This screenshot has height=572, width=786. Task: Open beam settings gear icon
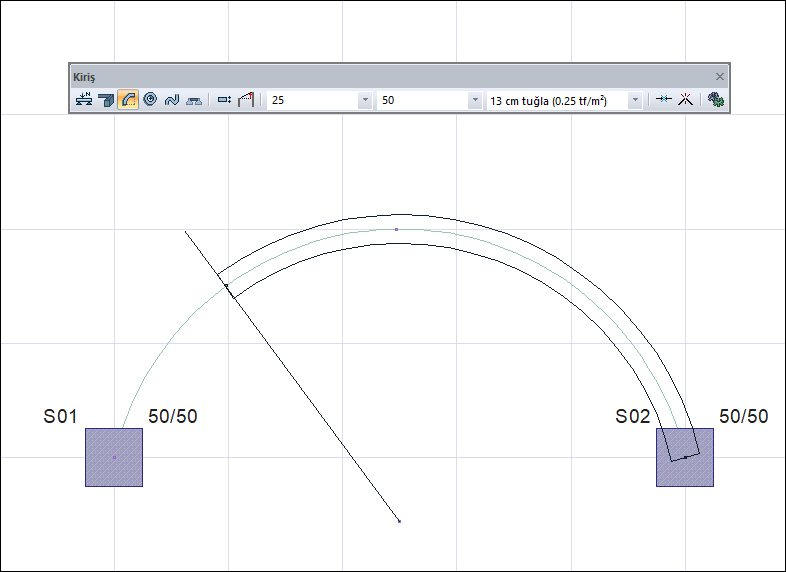coord(715,100)
